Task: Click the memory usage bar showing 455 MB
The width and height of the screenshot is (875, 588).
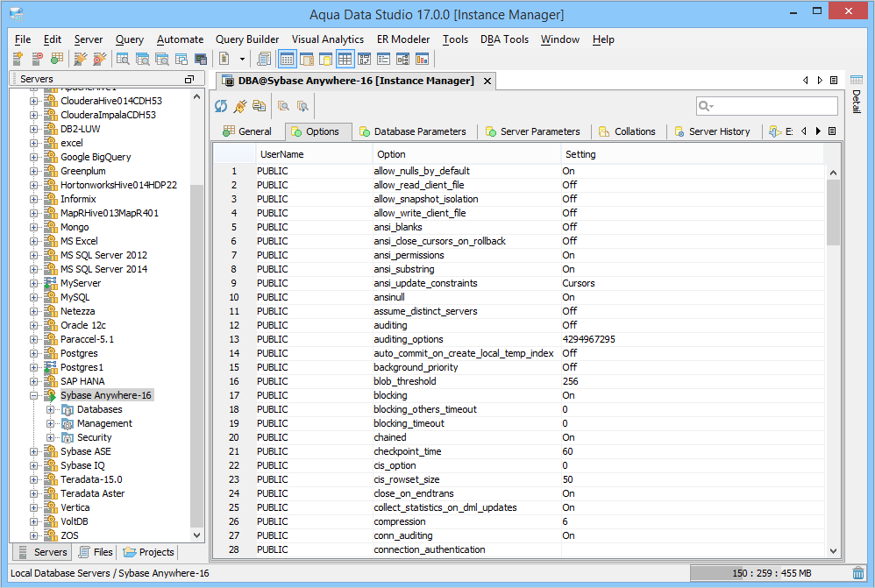Action: tap(771, 573)
